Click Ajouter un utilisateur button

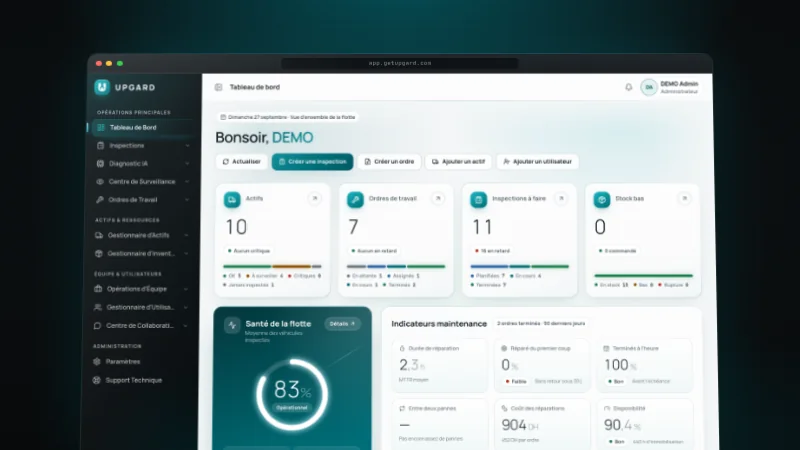(537, 162)
